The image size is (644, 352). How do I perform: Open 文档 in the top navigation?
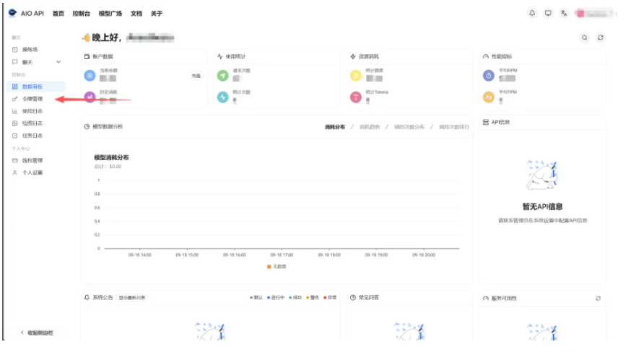pyautogui.click(x=136, y=14)
